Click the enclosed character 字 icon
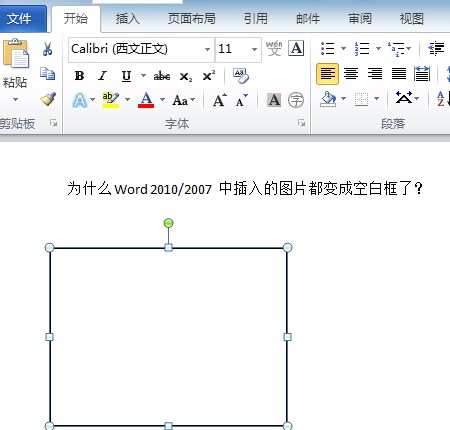The height and width of the screenshot is (430, 450). 296,100
